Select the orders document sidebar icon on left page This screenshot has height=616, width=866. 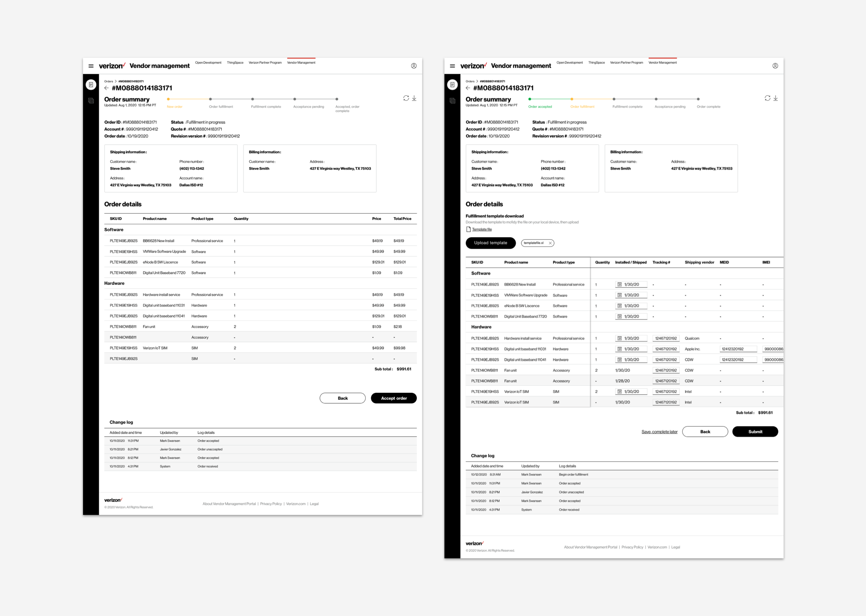[91, 85]
